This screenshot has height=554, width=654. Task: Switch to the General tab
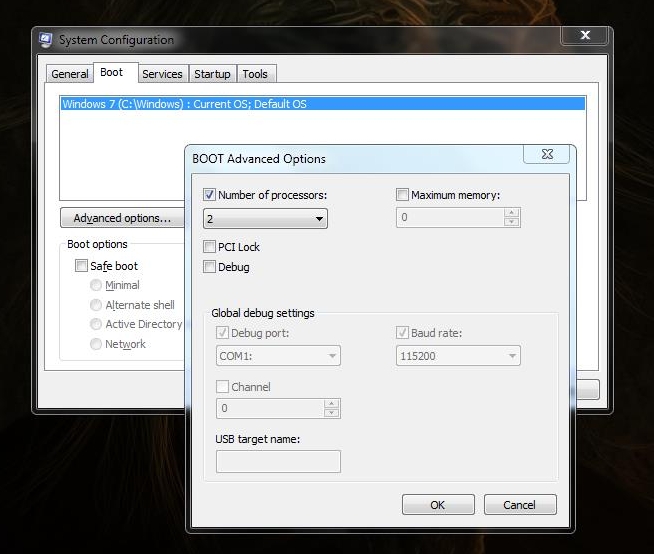tap(70, 74)
